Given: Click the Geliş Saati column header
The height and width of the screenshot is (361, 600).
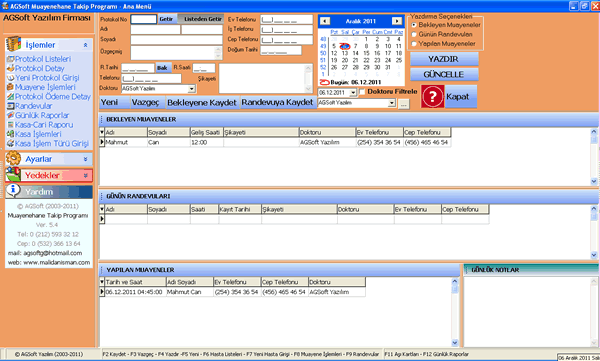Looking at the screenshot, I should 207,132.
